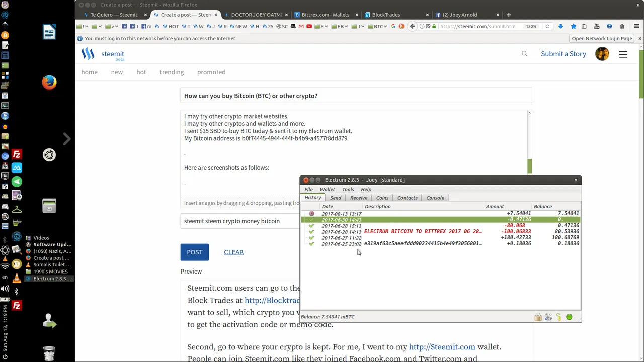Open the Steemit hamburger menu
This screenshot has width=644, height=362.
[623, 54]
